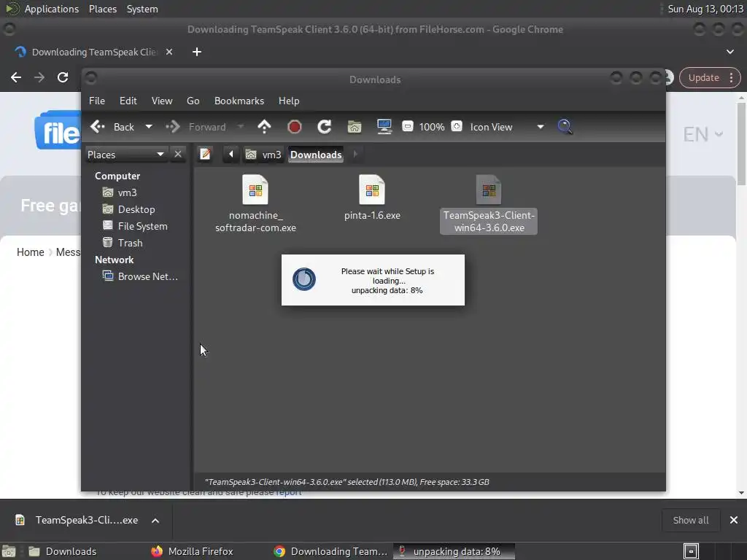The height and width of the screenshot is (560, 747).
Task: Open the Places panel menu
Action: coord(102,9)
